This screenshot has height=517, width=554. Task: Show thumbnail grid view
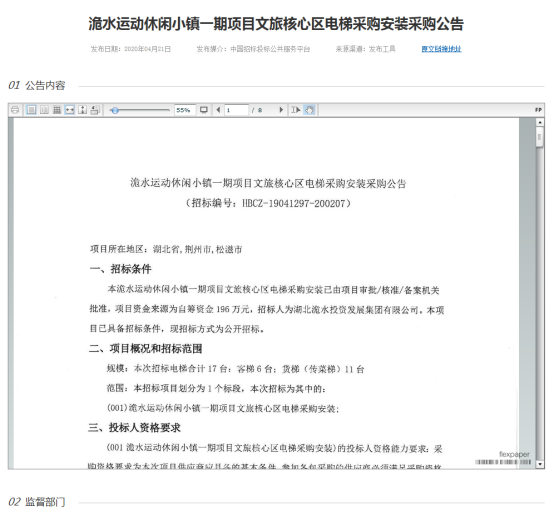click(x=57, y=110)
